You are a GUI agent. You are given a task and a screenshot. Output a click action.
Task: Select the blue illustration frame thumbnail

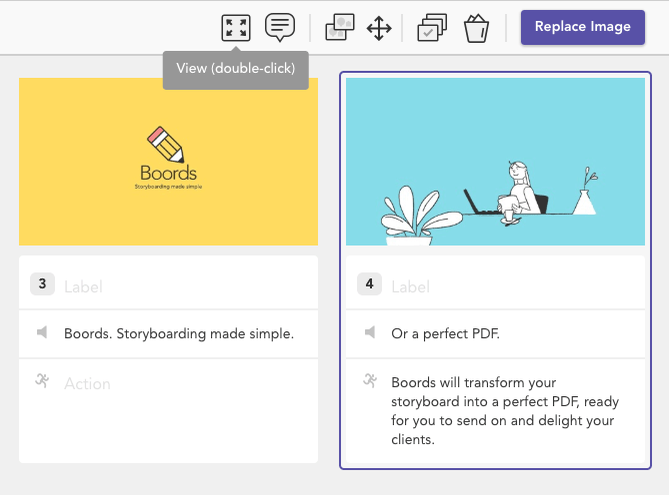495,162
